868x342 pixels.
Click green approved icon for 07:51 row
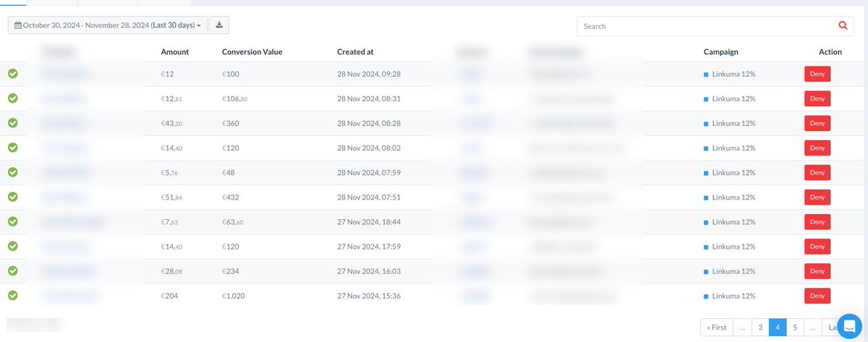tap(13, 197)
